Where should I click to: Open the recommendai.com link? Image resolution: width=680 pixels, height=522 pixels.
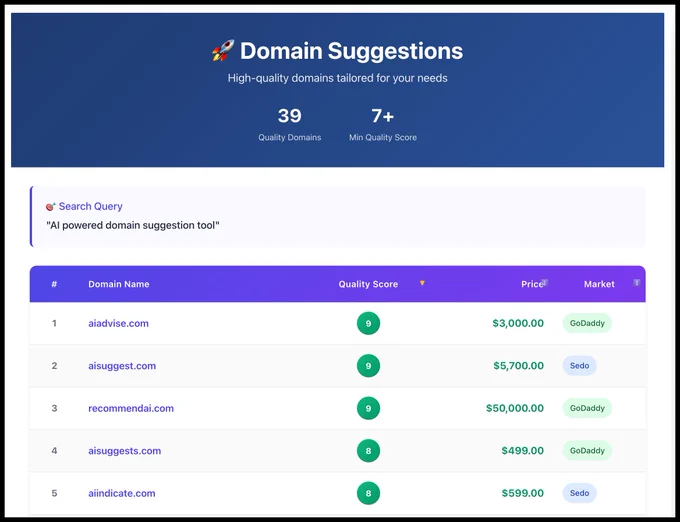click(131, 408)
